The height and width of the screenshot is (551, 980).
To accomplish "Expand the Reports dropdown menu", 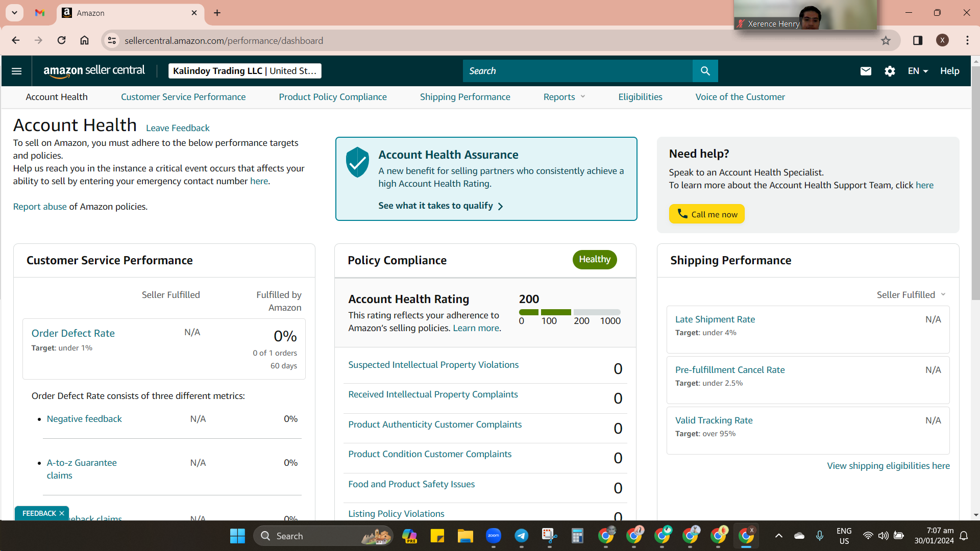I will 564,97.
